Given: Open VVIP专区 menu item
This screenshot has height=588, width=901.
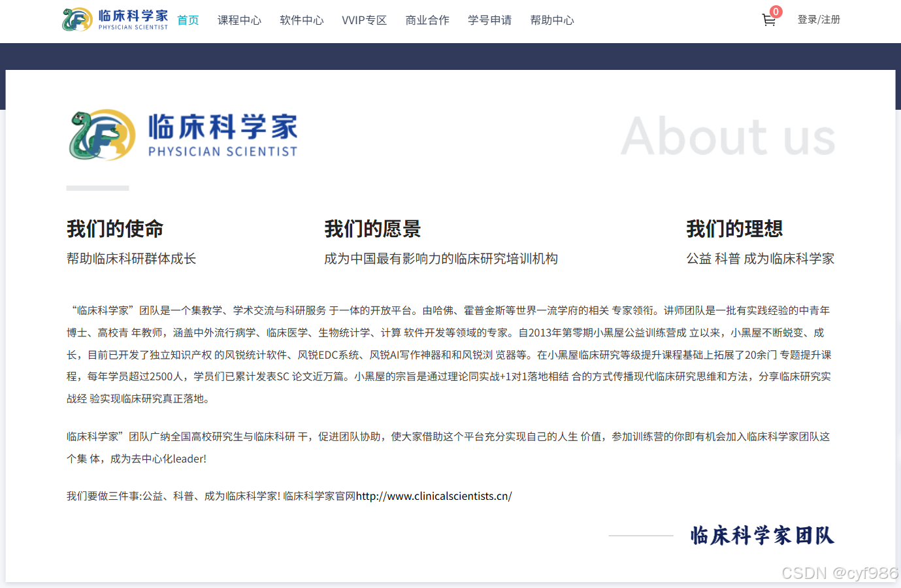Looking at the screenshot, I should pyautogui.click(x=365, y=20).
